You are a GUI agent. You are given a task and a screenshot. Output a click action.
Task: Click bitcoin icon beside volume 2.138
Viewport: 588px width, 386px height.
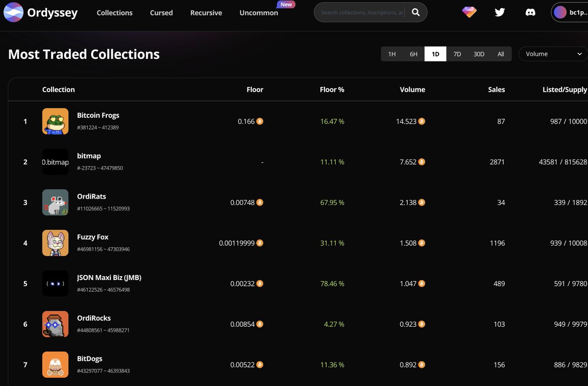coord(421,203)
